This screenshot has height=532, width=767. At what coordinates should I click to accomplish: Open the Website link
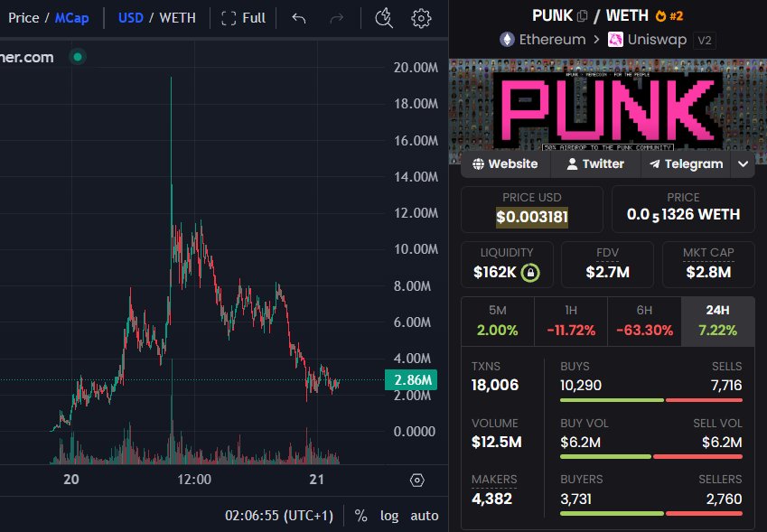pos(505,163)
